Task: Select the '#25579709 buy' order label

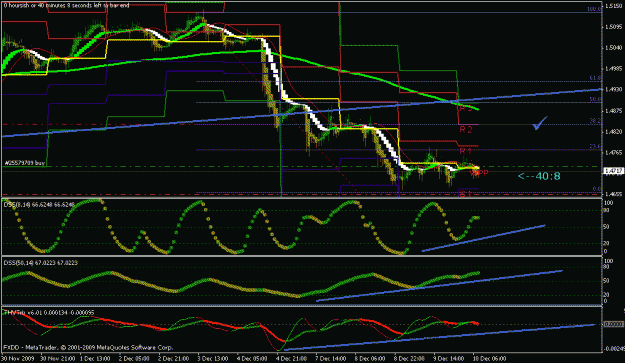Action: pyautogui.click(x=25, y=163)
